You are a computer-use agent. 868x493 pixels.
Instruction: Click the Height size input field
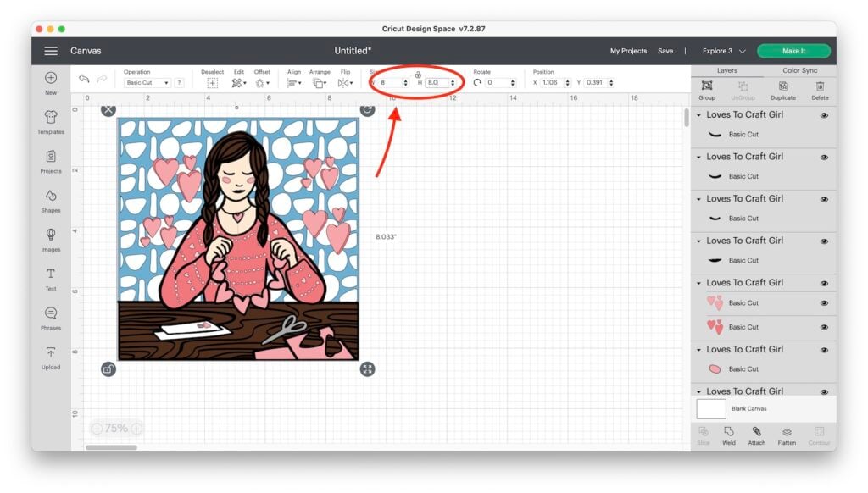pyautogui.click(x=437, y=82)
